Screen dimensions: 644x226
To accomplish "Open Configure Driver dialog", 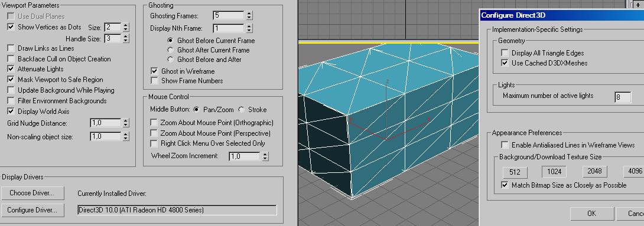I will coord(33,211).
